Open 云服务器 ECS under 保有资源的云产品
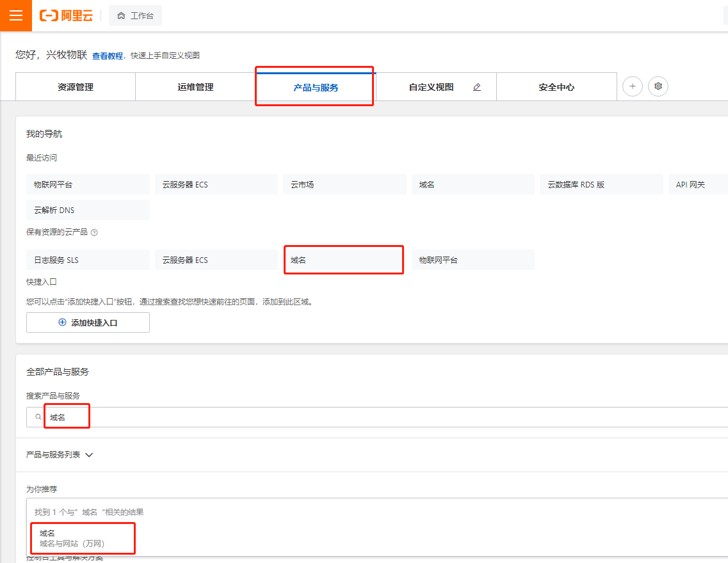 coord(216,260)
